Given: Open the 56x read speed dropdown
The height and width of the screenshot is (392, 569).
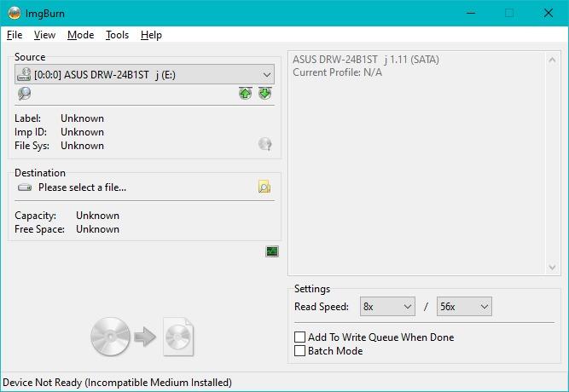Looking at the screenshot, I should point(464,307).
